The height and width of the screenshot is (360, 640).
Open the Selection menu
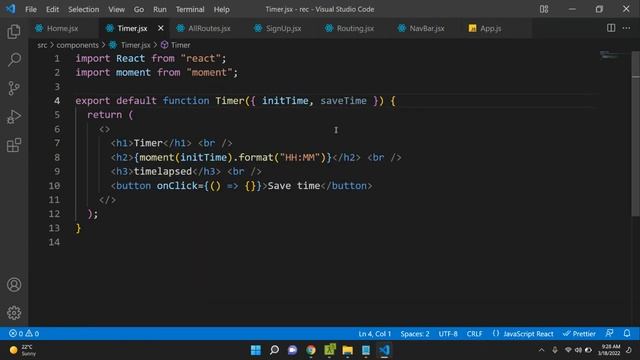click(83, 9)
